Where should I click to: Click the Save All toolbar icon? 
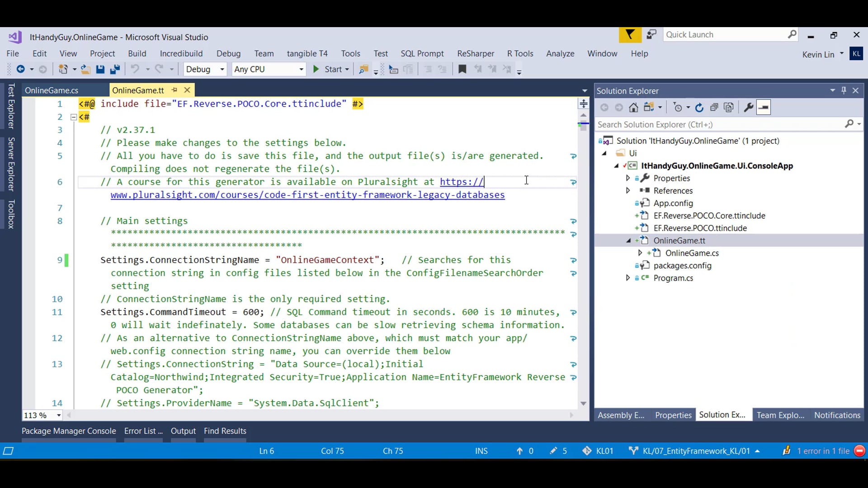click(x=115, y=69)
